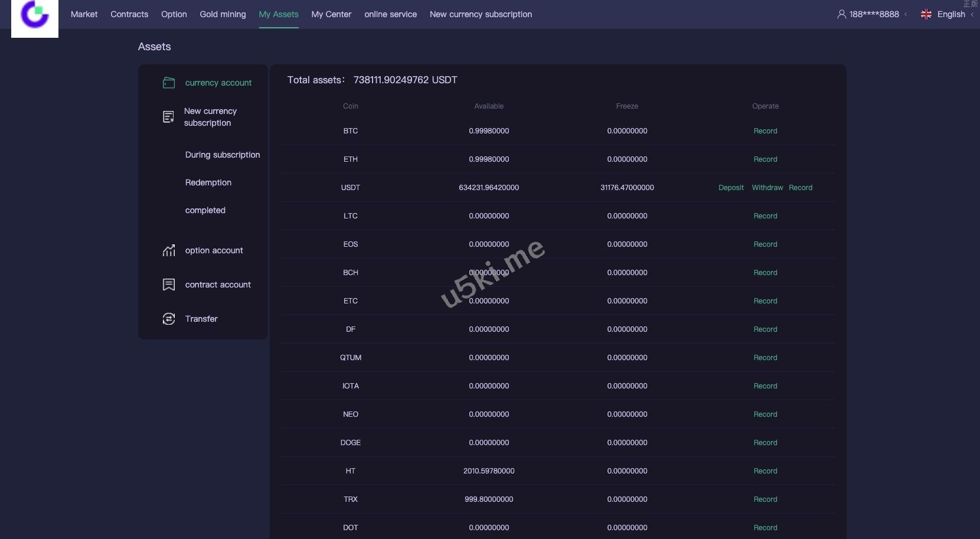This screenshot has width=980, height=539.
Task: Click the contract account icon
Action: point(169,285)
